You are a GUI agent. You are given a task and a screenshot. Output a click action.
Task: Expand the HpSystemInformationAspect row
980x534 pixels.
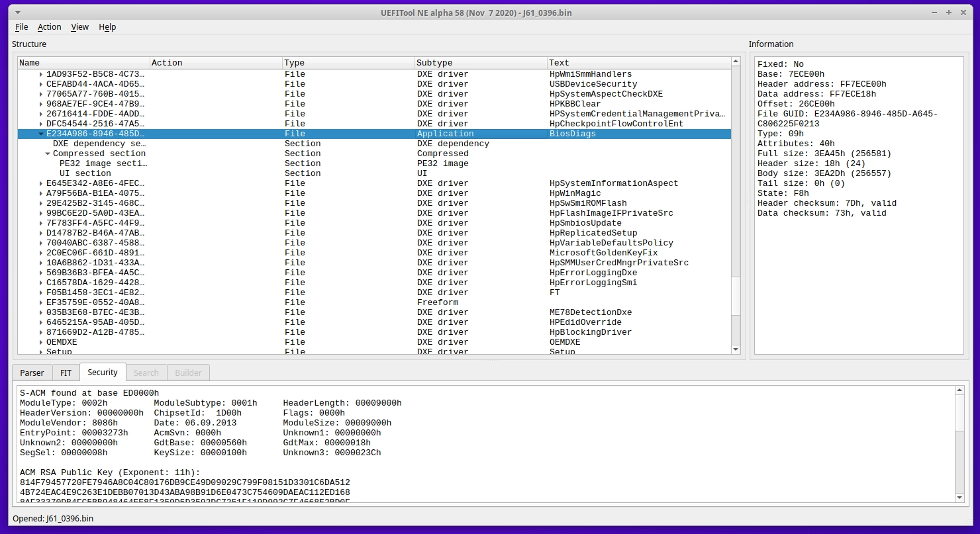[41, 183]
